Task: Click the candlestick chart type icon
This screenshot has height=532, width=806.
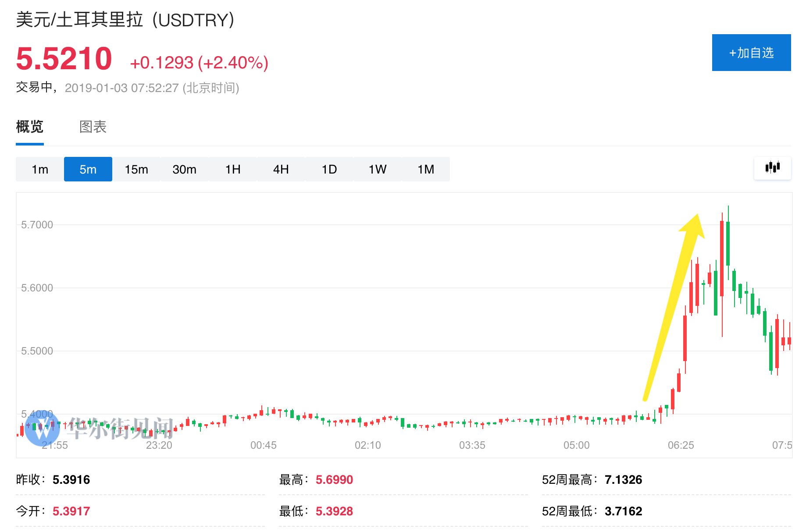Action: [x=772, y=168]
